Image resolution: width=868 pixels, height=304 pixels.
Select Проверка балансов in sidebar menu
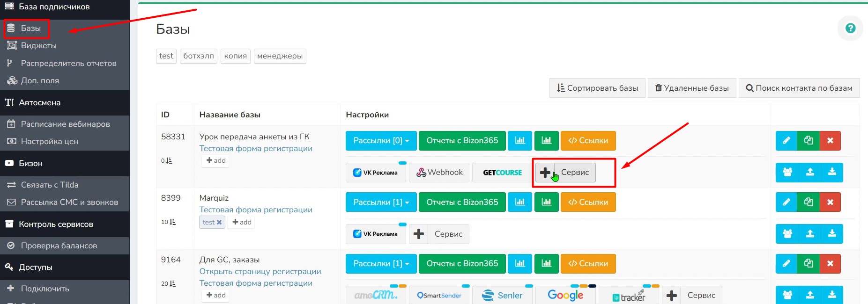(x=59, y=246)
